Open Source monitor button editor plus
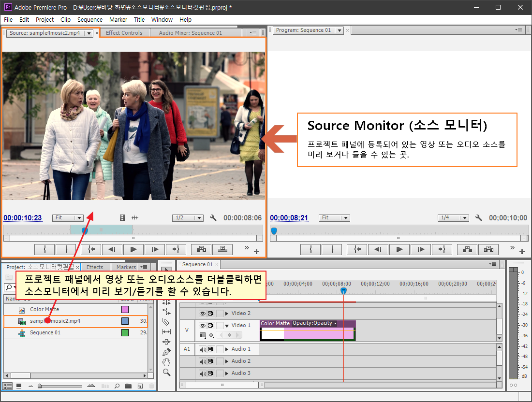532x402 pixels. point(256,251)
